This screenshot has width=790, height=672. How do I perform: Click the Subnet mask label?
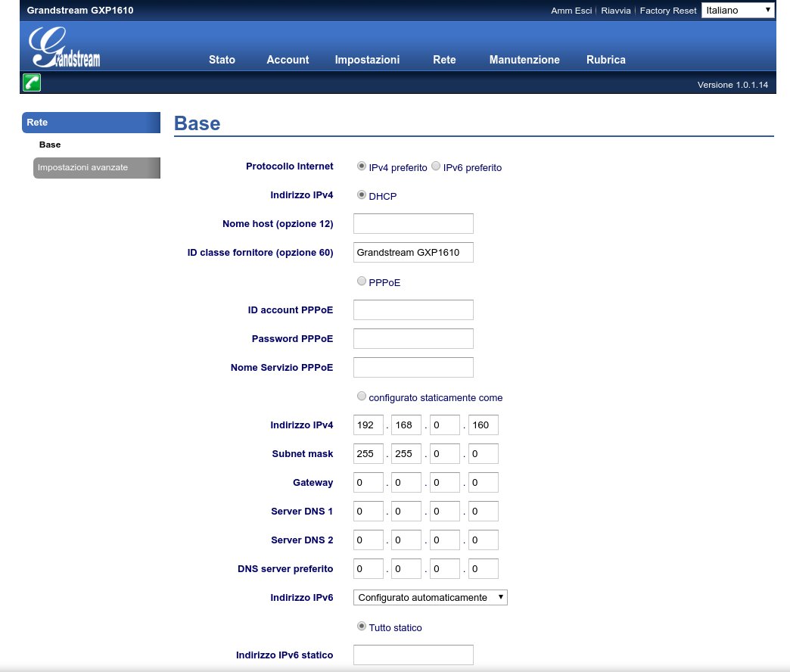pos(302,454)
